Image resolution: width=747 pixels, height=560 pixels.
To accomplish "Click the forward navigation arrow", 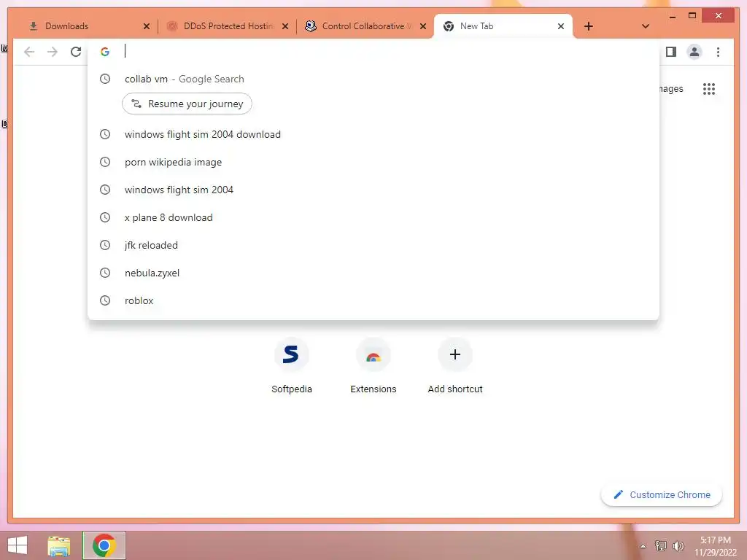I will (x=53, y=52).
